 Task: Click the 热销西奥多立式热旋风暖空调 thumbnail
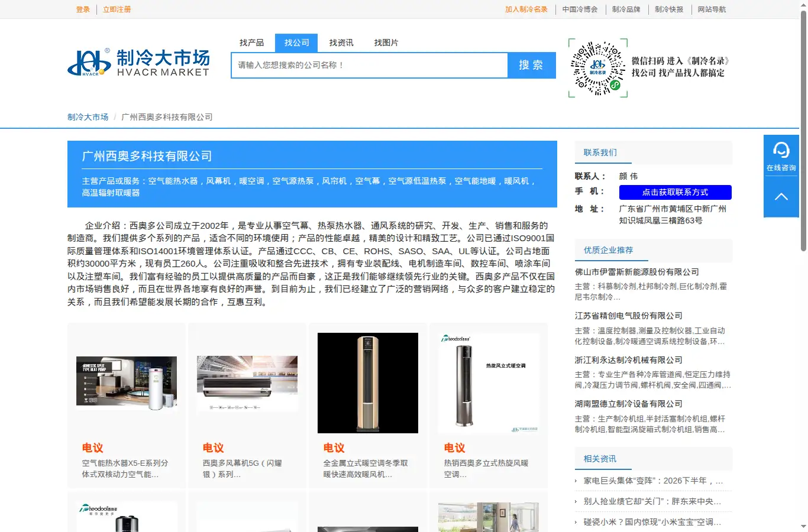[x=489, y=383]
